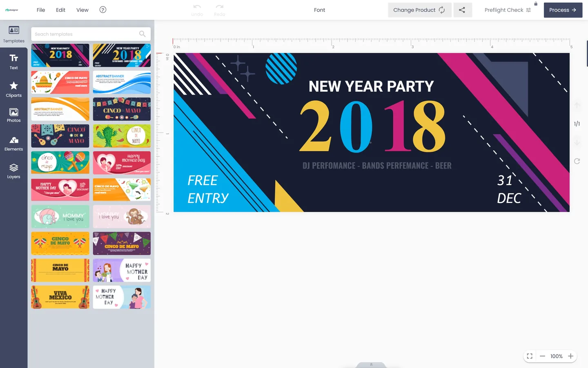
Task: Select 31 DEC text on canvas
Action: pos(509,189)
